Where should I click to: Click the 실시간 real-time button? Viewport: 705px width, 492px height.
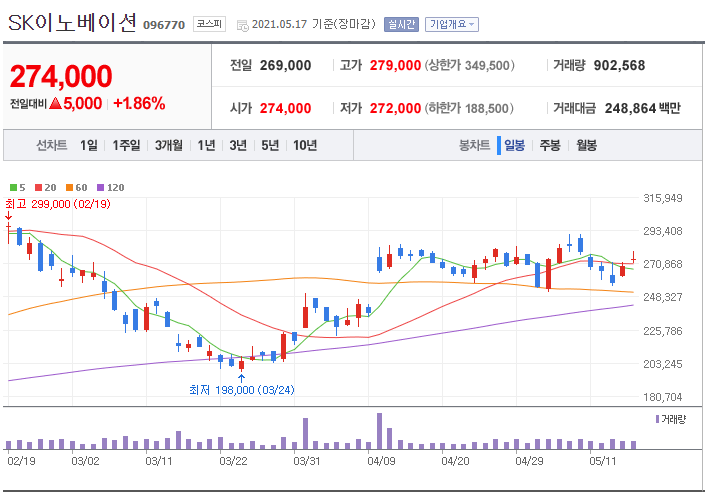pyautogui.click(x=401, y=24)
